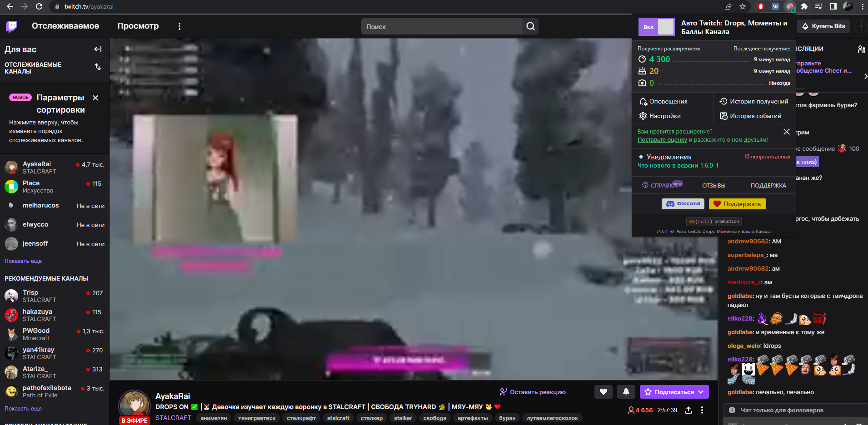This screenshot has width=868, height=425.
Task: Close the Параметры сортировки tip
Action: click(95, 98)
